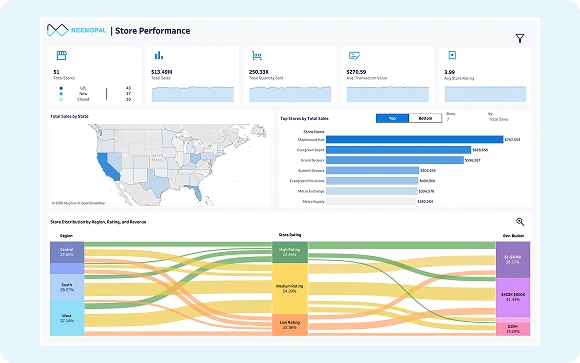Click the lightest bottom bar in Top Stores chart
This screenshot has width=580, height=363.
click(x=371, y=201)
